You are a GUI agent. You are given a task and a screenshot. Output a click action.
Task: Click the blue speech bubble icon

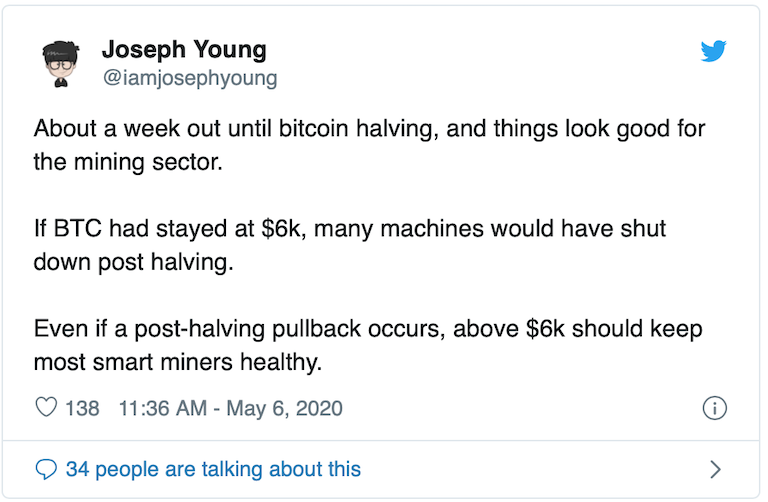(x=46, y=468)
